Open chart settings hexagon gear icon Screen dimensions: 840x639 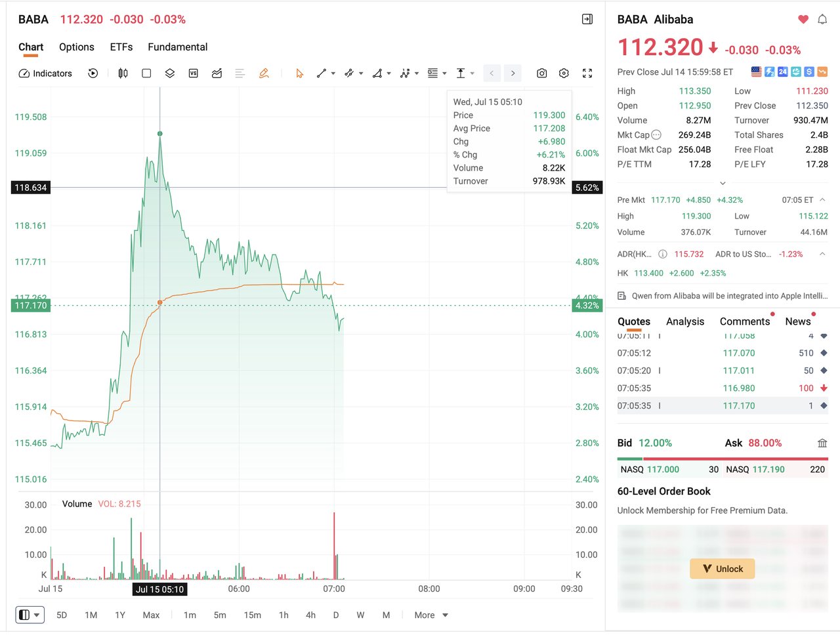[x=564, y=73]
